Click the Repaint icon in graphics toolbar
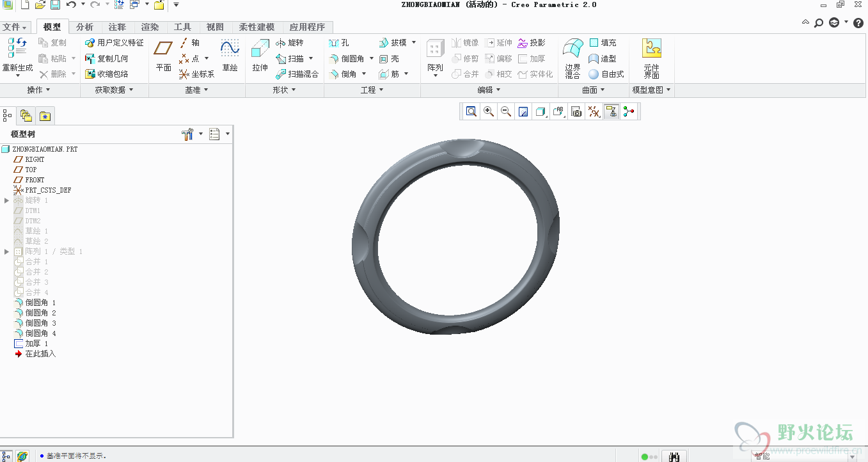The height and width of the screenshot is (462, 868). pos(523,112)
